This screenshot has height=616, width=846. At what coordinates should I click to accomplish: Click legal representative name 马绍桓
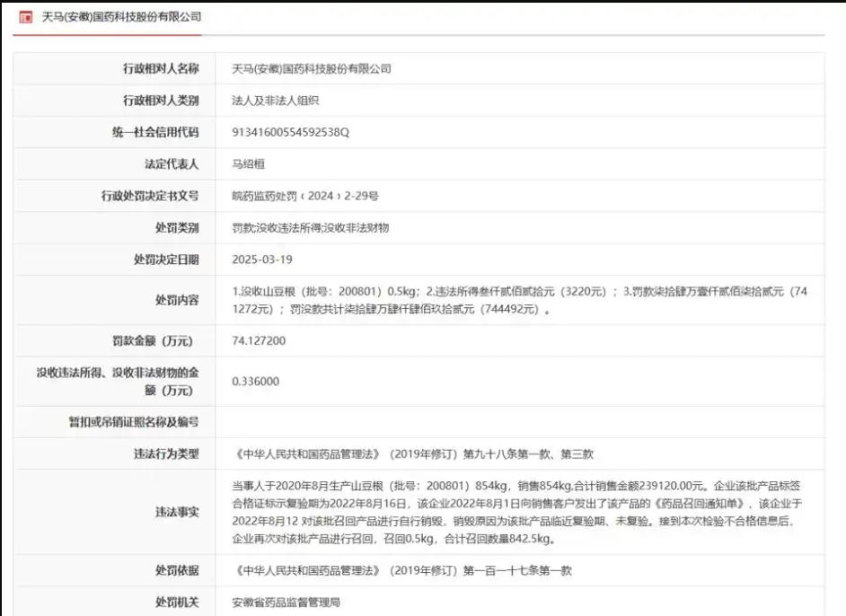(248, 164)
